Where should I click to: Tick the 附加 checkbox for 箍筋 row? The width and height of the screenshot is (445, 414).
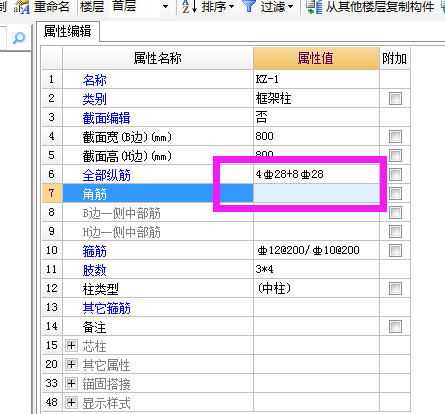(x=395, y=250)
